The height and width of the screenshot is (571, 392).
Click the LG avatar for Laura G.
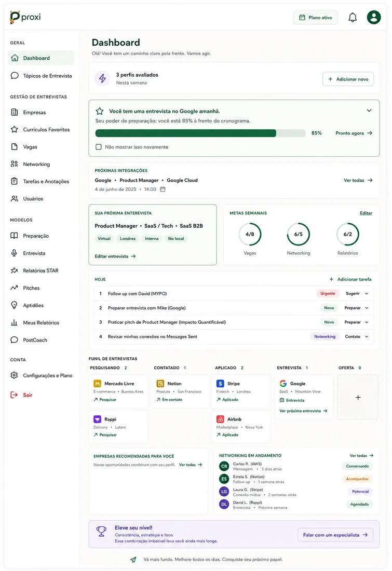point(224,492)
